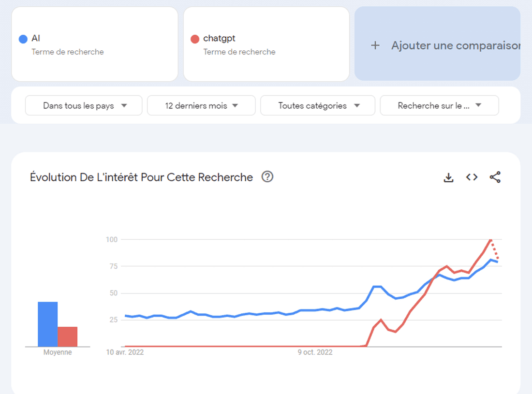This screenshot has height=394, width=532.
Task: Click 'Terme de recherche' under AI
Action: coord(68,52)
